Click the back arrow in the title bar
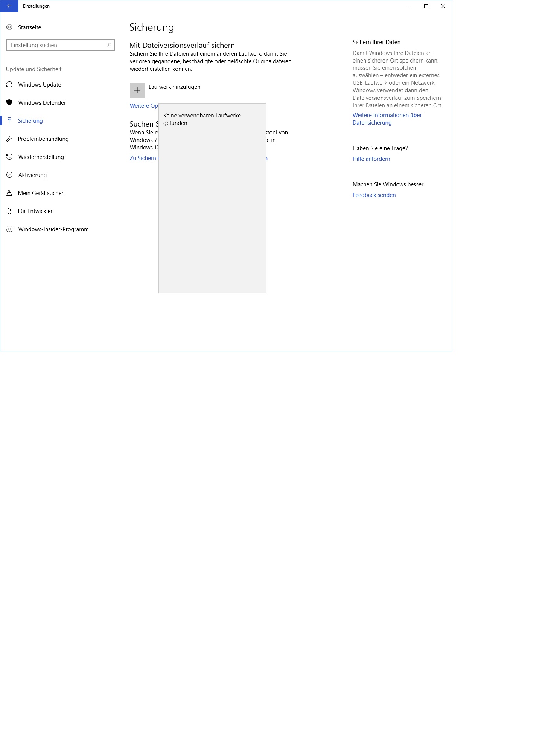Viewport: 560px width, 747px height. tap(9, 6)
